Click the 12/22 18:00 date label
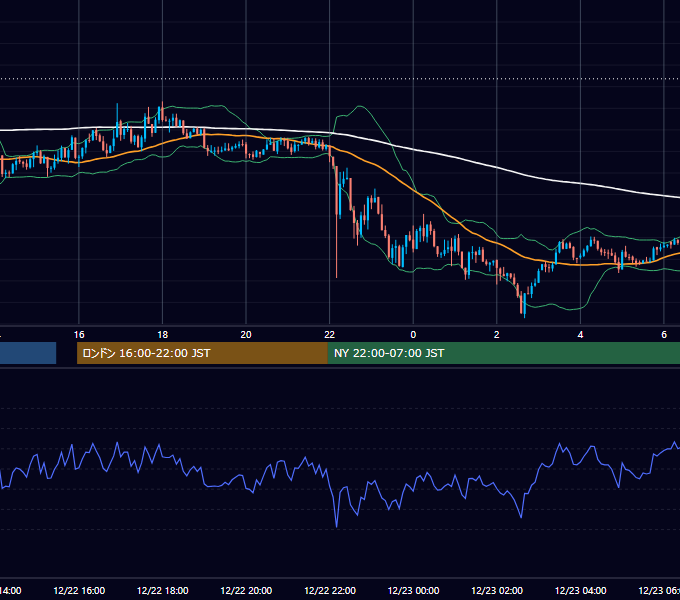Viewport: 680px width, 600px height. (x=163, y=590)
